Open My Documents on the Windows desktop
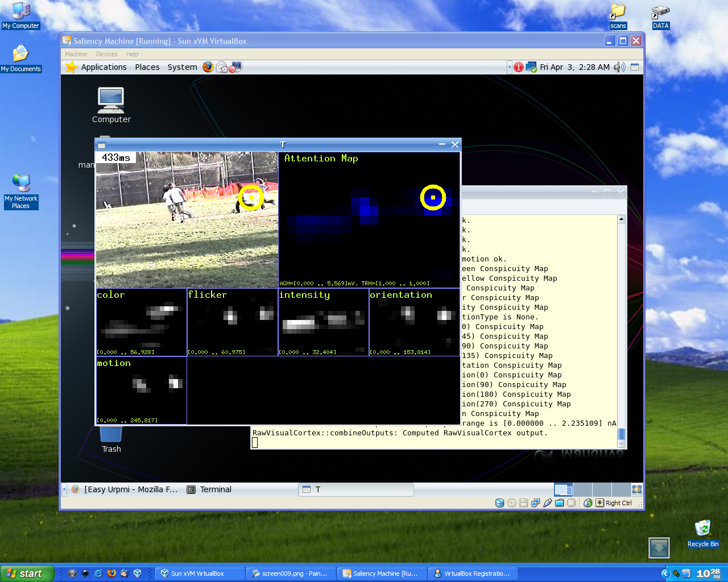Viewport: 728px width, 582px height. click(20, 59)
